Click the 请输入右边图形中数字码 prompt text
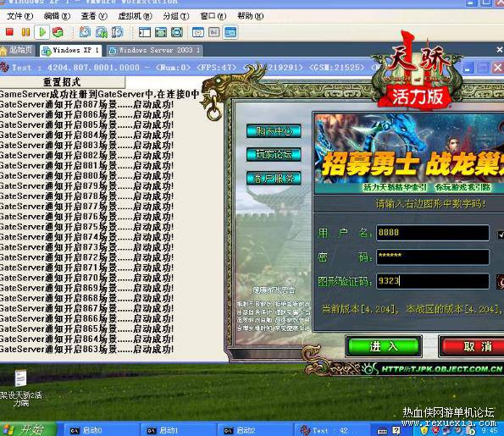 (430, 204)
